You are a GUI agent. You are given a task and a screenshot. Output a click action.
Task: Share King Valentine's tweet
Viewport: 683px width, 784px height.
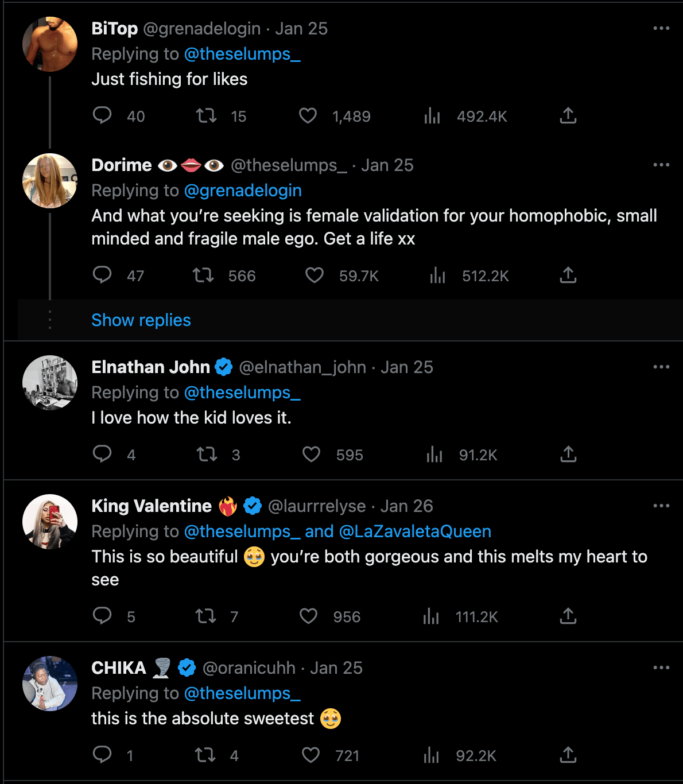(568, 616)
